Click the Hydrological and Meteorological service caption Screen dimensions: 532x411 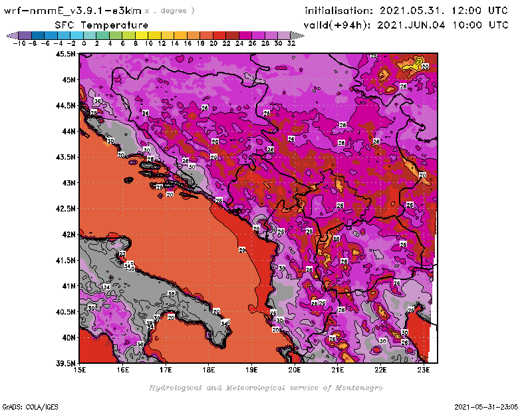(265, 388)
